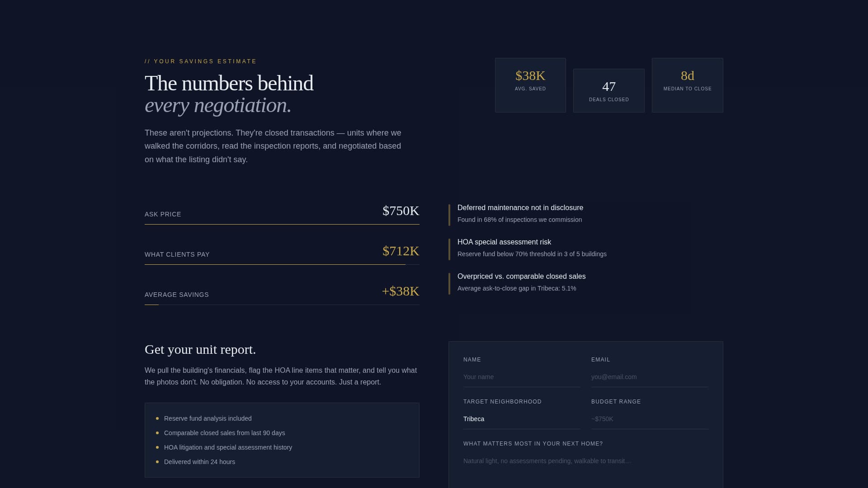Click 'HOA litigation and special assessment history'
Image resolution: width=868 pixels, height=488 pixels.
[x=228, y=447]
